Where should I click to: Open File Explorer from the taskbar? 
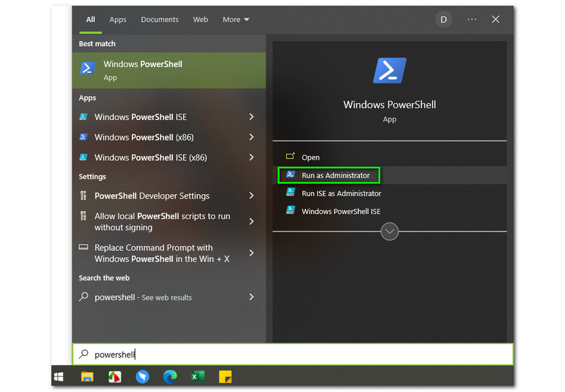tap(87, 376)
